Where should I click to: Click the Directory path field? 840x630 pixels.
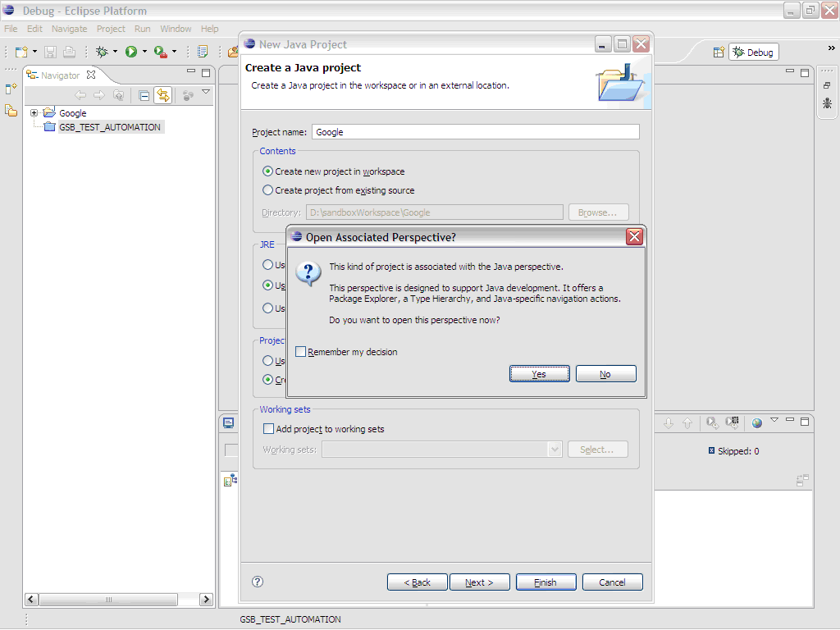[x=435, y=212]
